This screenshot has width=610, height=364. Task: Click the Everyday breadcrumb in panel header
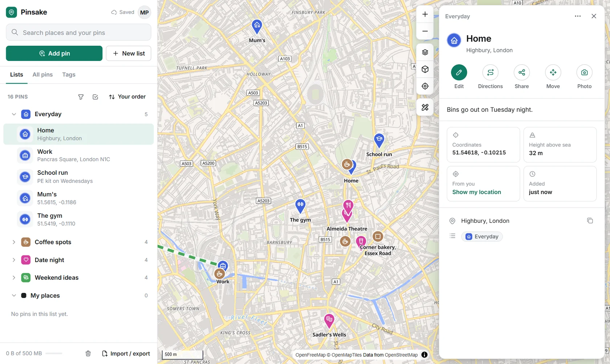tap(457, 16)
